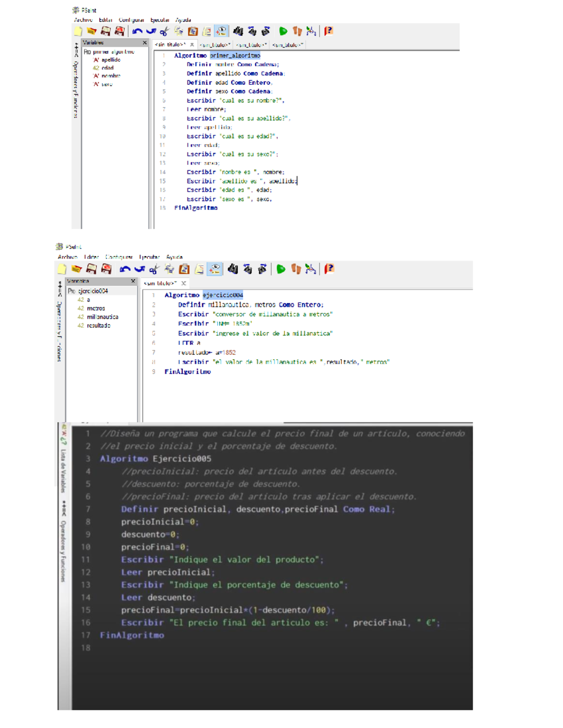Click scissors cut icon in ejercicio004 toolbar
Image resolution: width=563 pixels, height=728 pixels.
point(153,270)
